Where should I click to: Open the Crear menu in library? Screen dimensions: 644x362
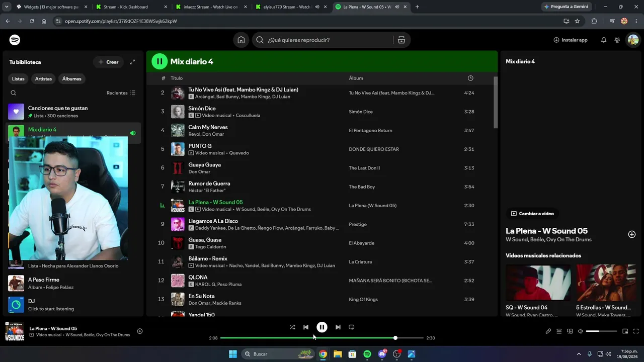[x=108, y=62]
